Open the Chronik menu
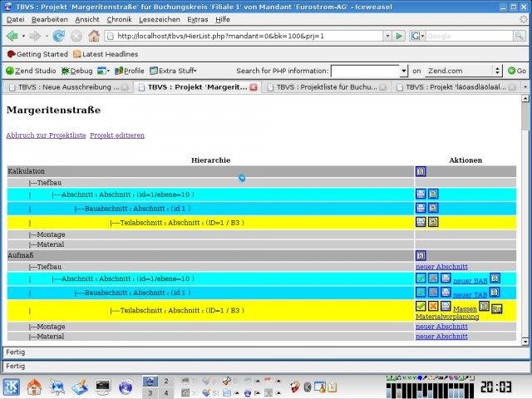This screenshot has height=399, width=532. click(119, 20)
